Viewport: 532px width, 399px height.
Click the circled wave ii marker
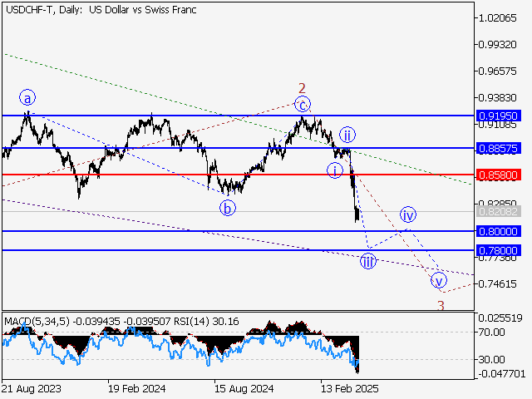click(347, 135)
